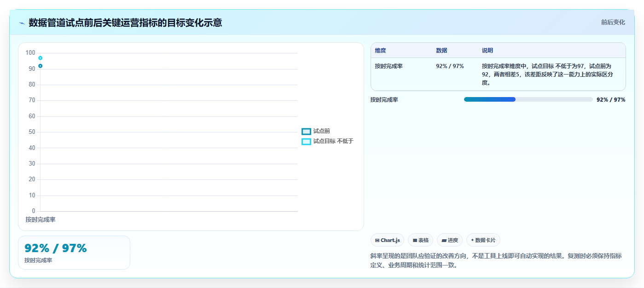The image size is (644, 288).
Task: Click the 维度 column header
Action: (x=380, y=51)
